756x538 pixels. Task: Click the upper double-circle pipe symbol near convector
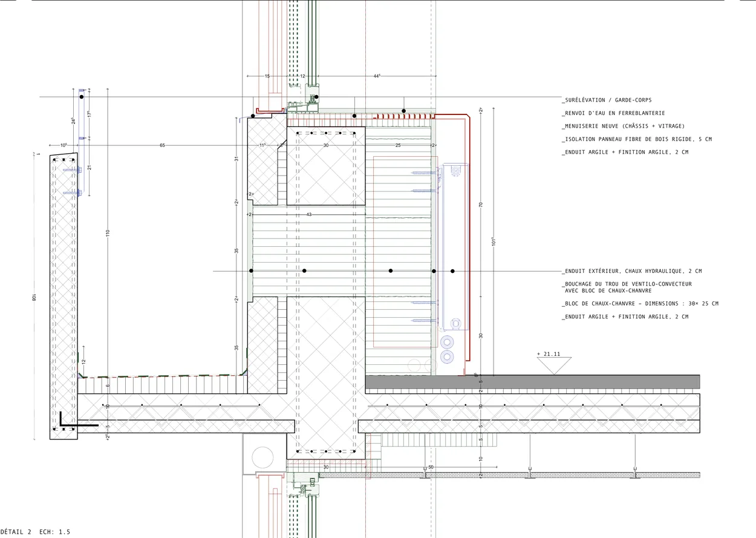[x=447, y=342]
